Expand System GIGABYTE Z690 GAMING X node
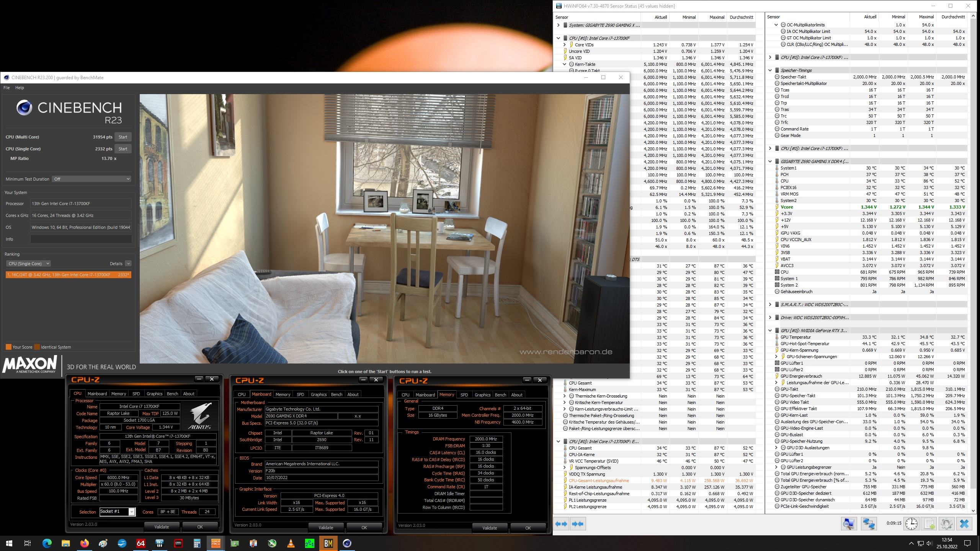Image resolution: width=980 pixels, height=551 pixels. [558, 25]
